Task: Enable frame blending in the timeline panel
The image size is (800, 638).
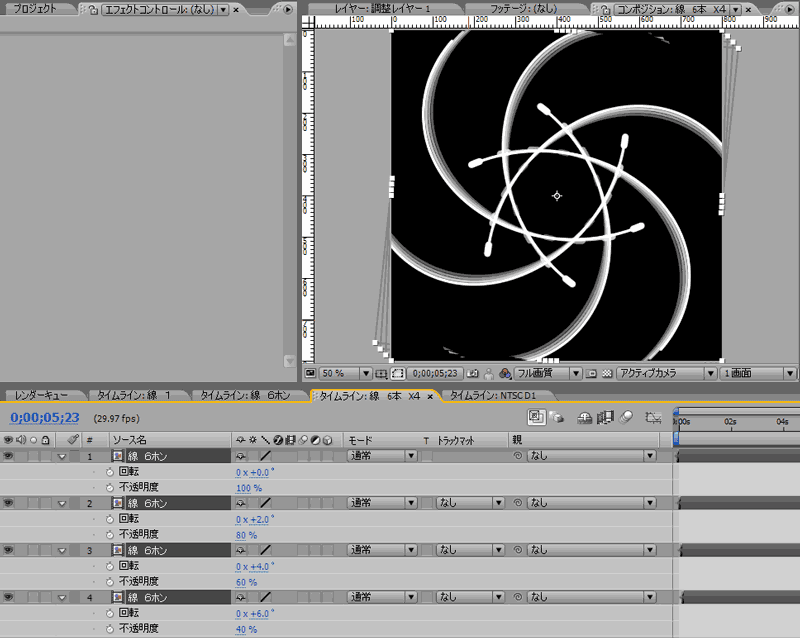Action: tap(605, 418)
